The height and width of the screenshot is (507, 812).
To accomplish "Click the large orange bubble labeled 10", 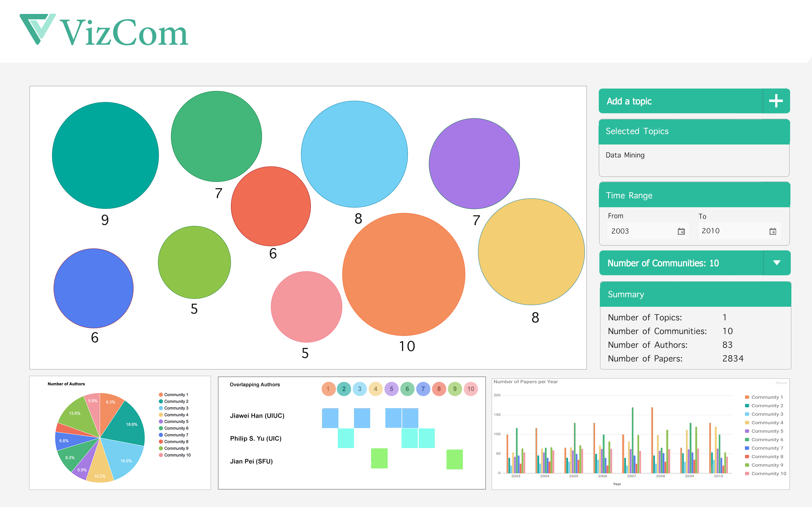I will (x=403, y=274).
